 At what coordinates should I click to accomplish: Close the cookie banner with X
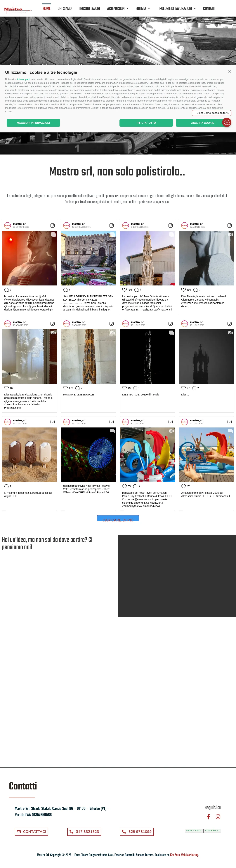229,71
